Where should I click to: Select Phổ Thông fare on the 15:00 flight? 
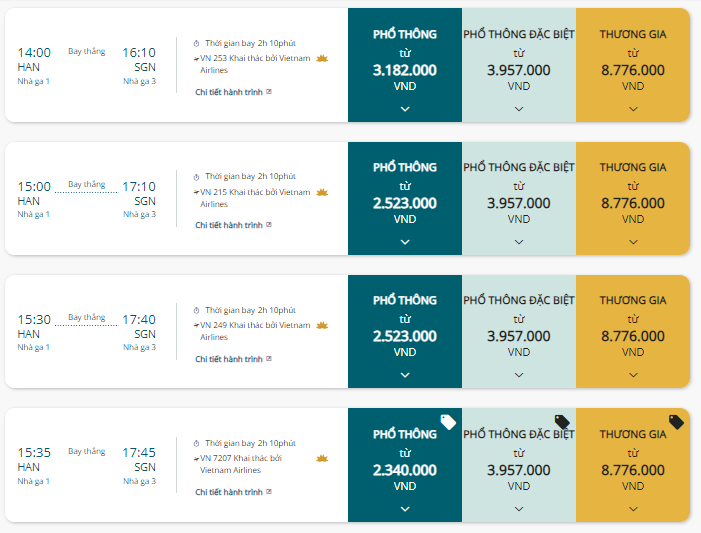tap(405, 199)
